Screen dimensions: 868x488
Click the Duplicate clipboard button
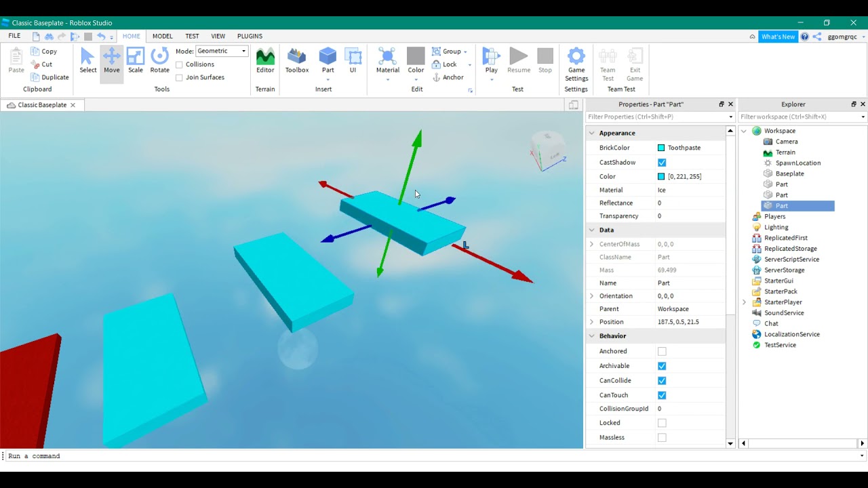tap(50, 77)
